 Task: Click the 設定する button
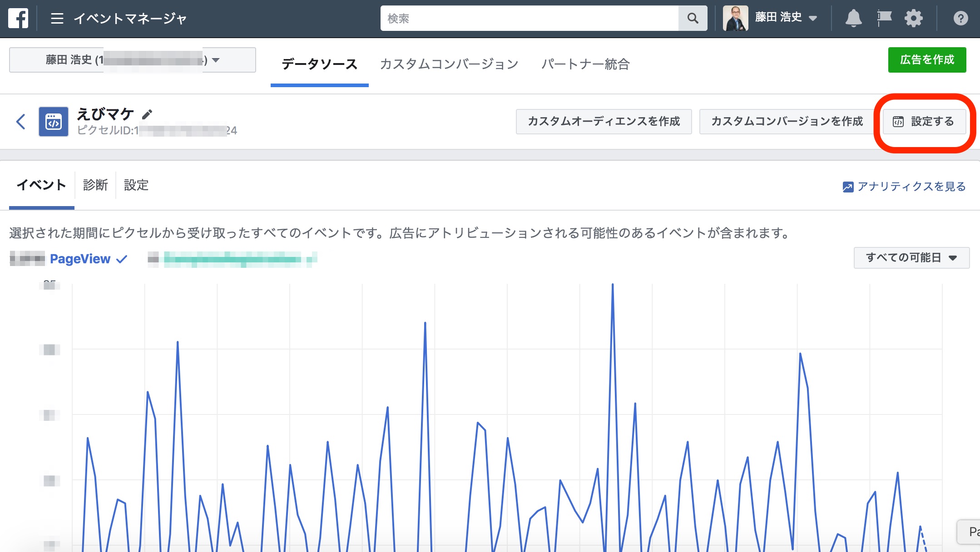pyautogui.click(x=924, y=122)
